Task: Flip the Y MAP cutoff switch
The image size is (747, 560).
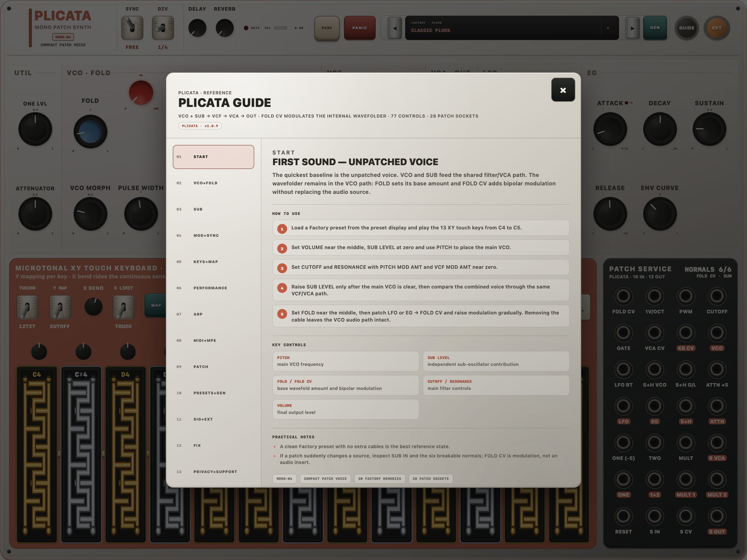Action: (x=60, y=307)
